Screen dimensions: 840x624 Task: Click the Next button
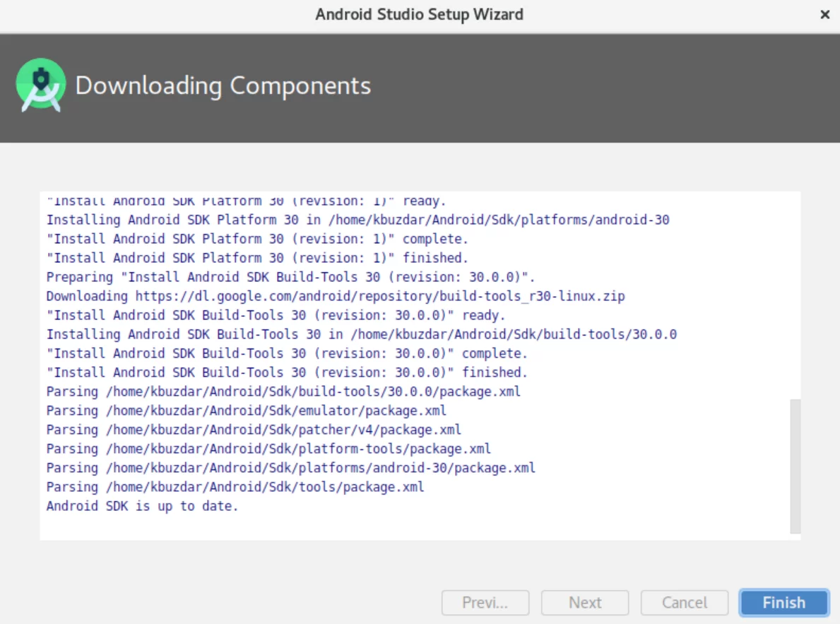(584, 603)
